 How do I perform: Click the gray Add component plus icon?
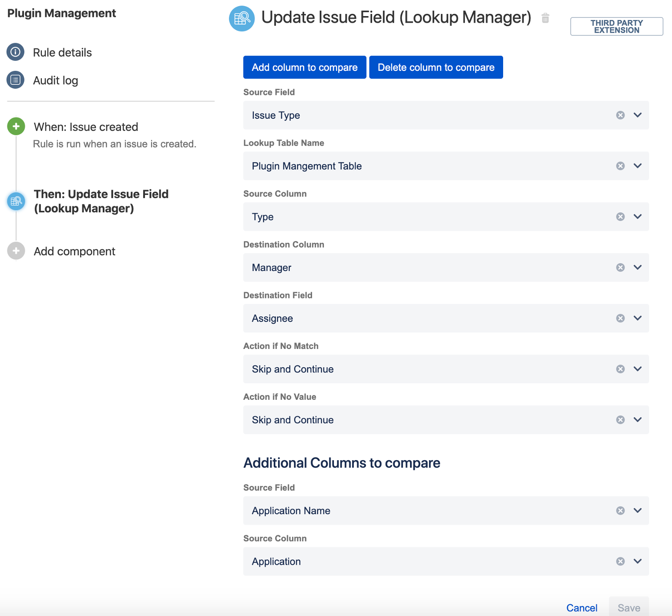pos(16,251)
